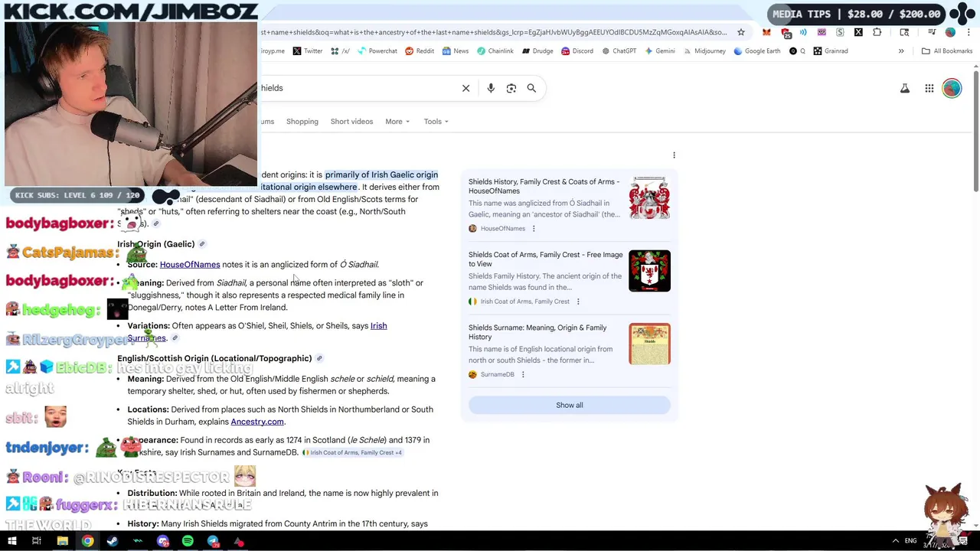Open more options for SurnameDB source

[523, 375]
